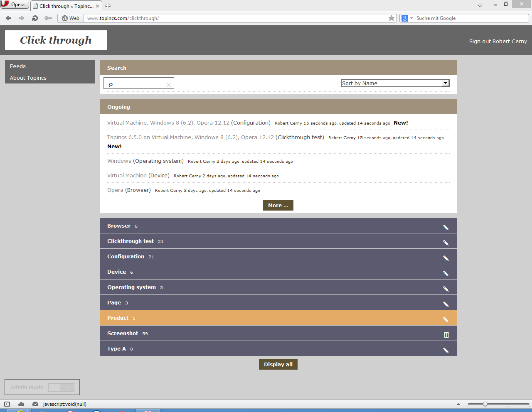Viewport: 532px width, 412px height.
Task: Click the pencil edit icon for Browser
Action: click(x=446, y=227)
